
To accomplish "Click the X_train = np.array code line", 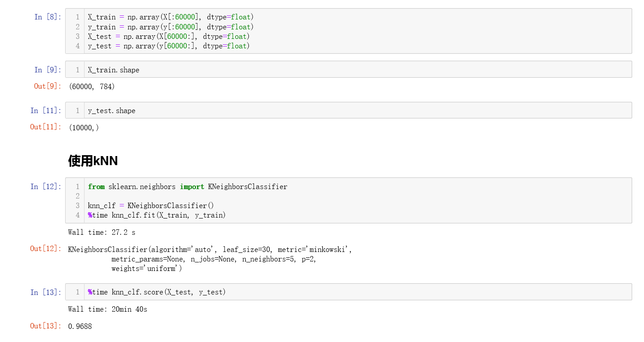I will (x=171, y=17).
